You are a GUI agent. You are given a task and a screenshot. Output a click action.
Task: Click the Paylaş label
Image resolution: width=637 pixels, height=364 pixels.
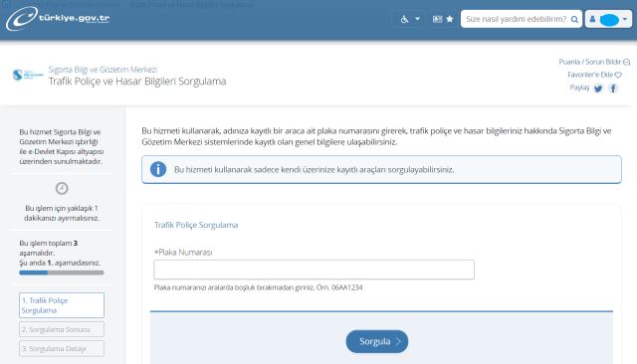click(579, 88)
